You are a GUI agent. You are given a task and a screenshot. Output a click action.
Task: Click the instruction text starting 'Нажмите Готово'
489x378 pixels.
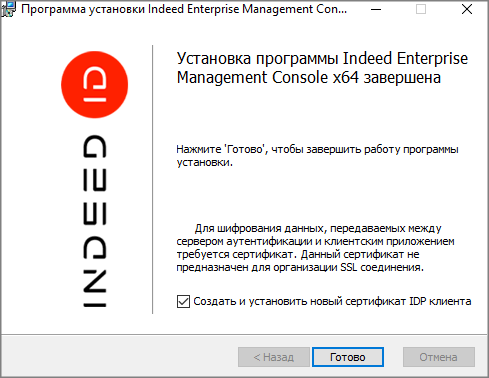317,156
